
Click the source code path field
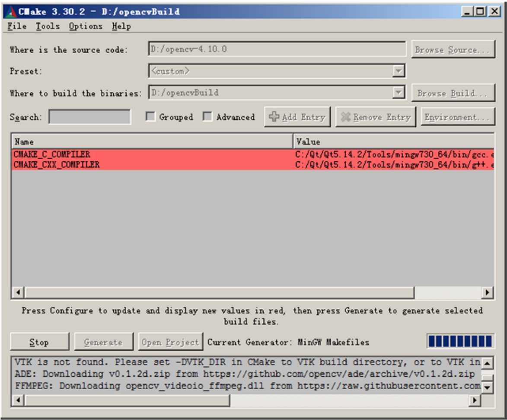pos(277,49)
